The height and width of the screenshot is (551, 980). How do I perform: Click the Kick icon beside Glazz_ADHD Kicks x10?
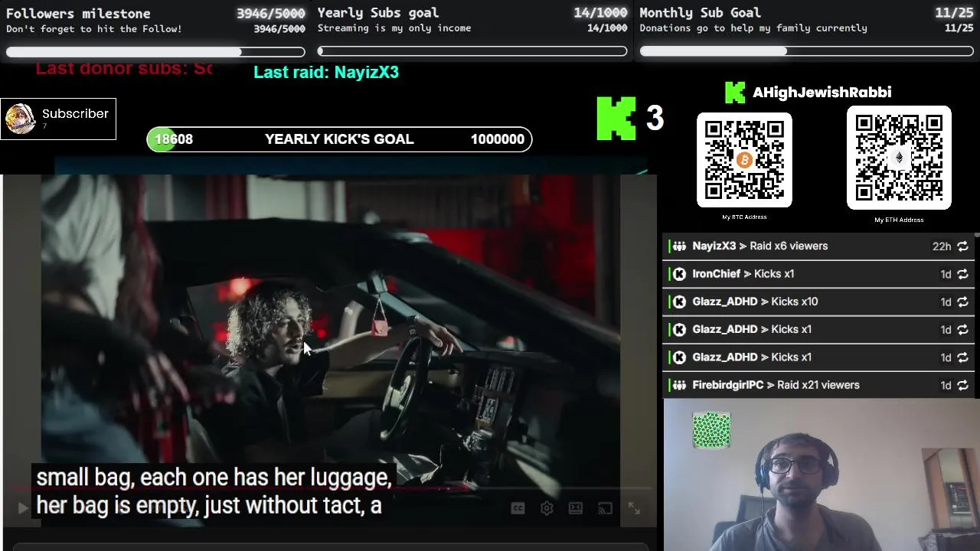(679, 302)
